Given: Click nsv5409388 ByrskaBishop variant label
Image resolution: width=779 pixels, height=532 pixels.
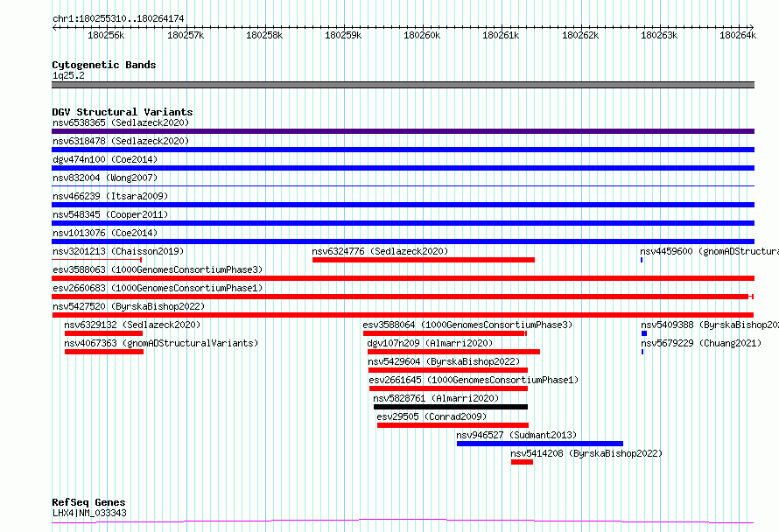Looking at the screenshot, I should 710,325.
